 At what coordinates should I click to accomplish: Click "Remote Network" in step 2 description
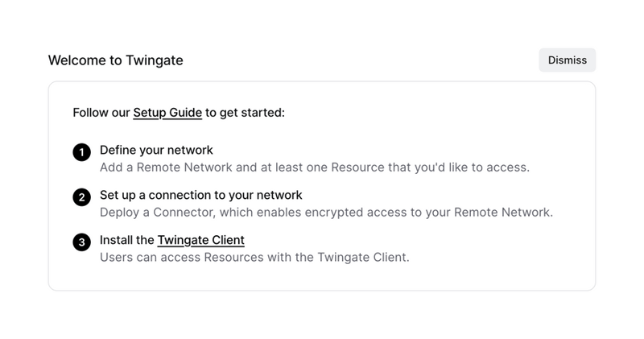[x=506, y=213]
